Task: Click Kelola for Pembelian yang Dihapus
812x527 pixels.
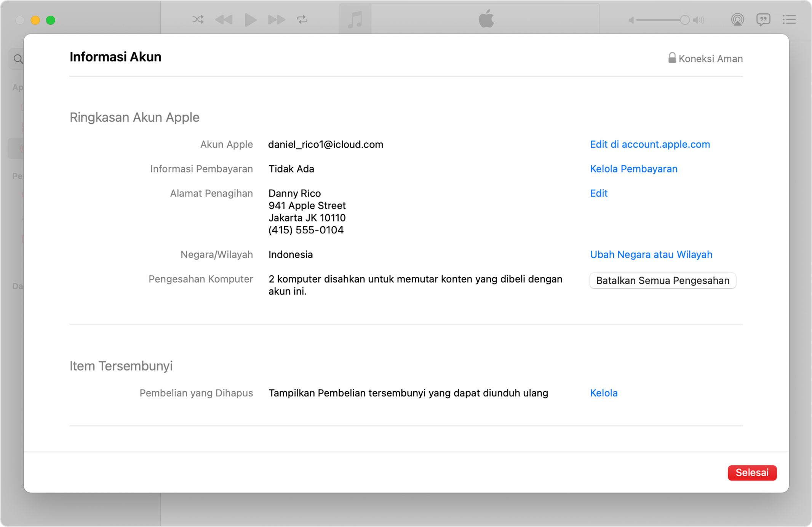Action: [x=604, y=393]
